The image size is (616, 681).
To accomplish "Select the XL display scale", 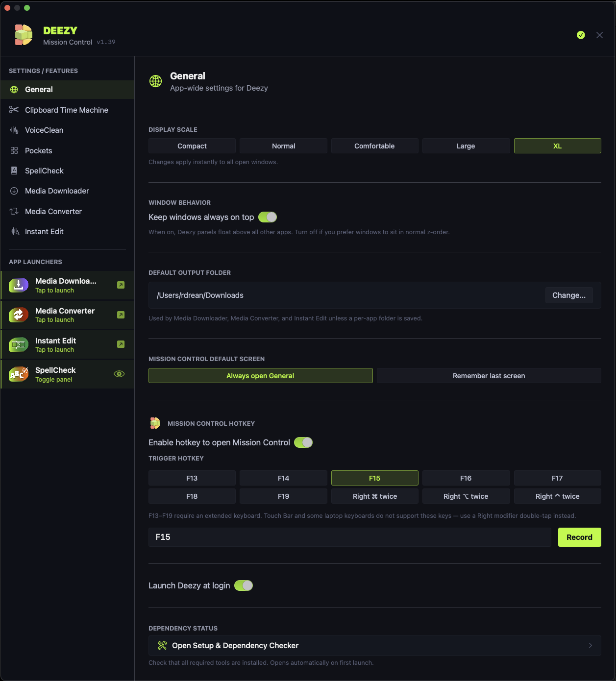I will click(x=558, y=146).
